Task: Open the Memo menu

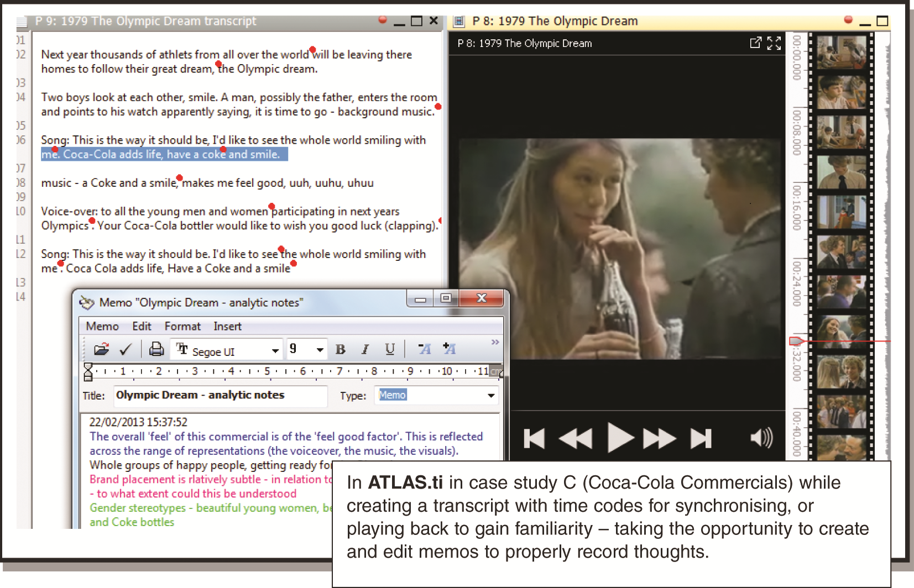Action: [102, 327]
